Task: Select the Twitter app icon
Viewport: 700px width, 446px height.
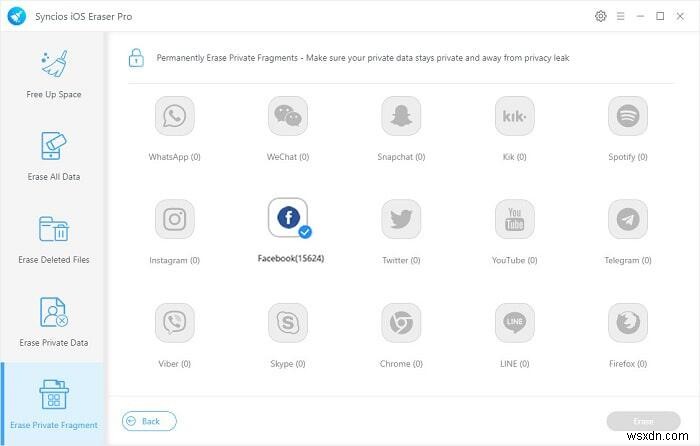Action: [401, 219]
